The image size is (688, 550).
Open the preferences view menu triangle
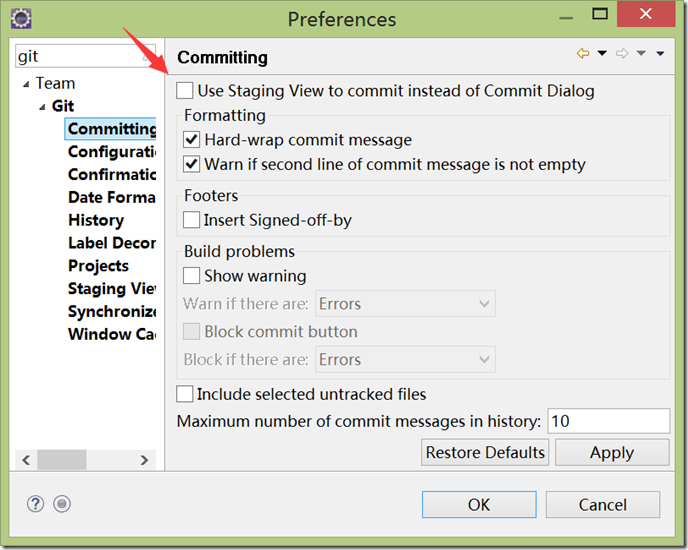coord(660,54)
